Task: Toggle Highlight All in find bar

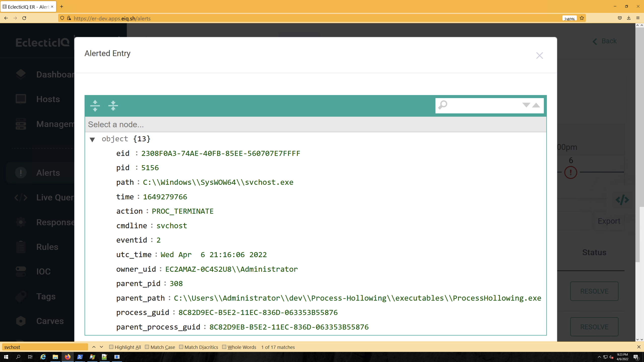Action: [x=111, y=347]
